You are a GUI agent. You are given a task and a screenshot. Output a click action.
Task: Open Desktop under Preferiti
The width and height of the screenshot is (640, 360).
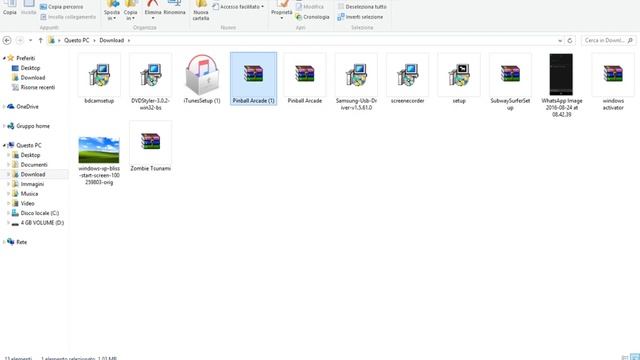pyautogui.click(x=30, y=68)
